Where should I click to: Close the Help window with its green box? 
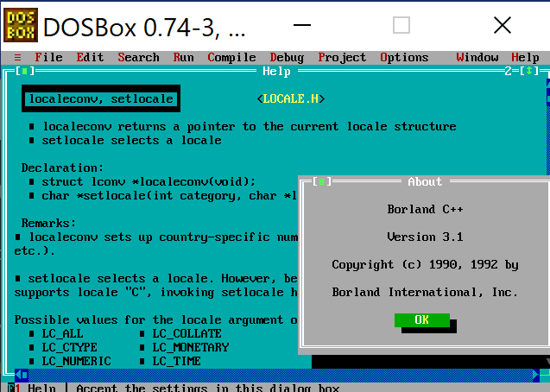pyautogui.click(x=24, y=71)
